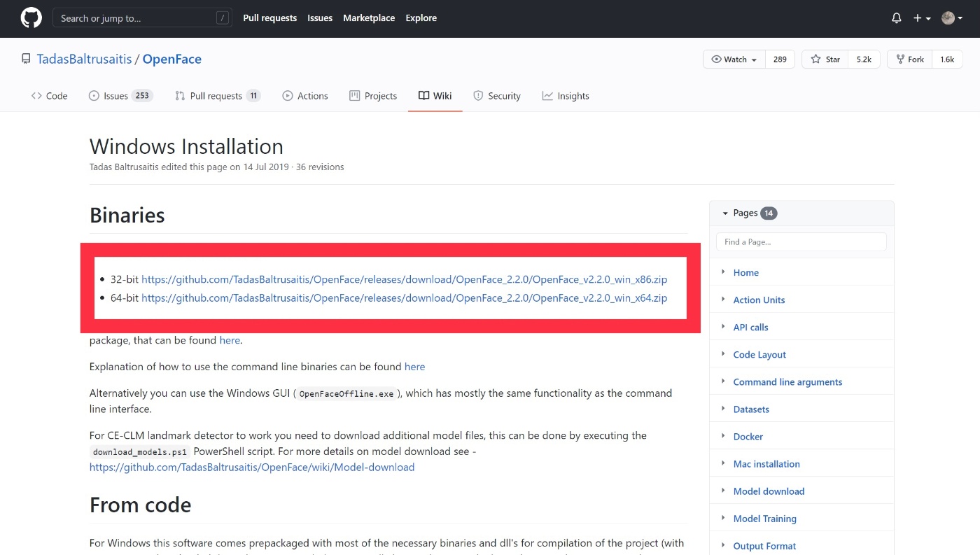Open the Code Layout wiki page
The width and height of the screenshot is (980, 555).
(x=759, y=354)
